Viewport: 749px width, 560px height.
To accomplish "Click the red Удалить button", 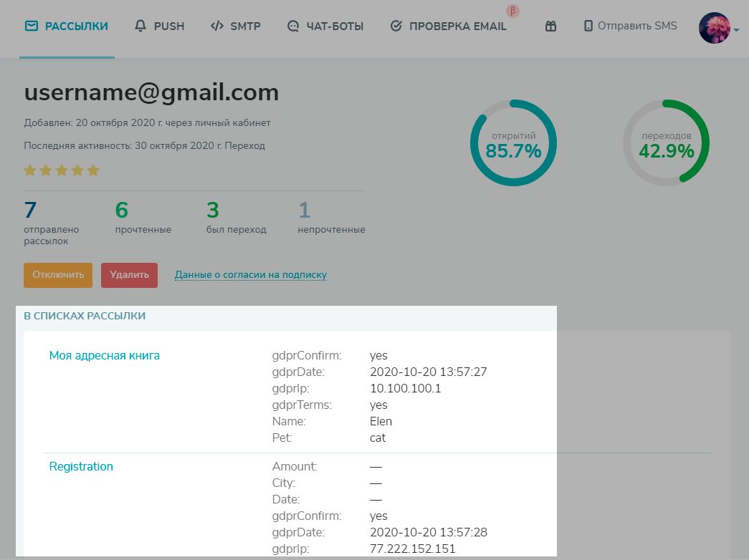I will point(129,275).
